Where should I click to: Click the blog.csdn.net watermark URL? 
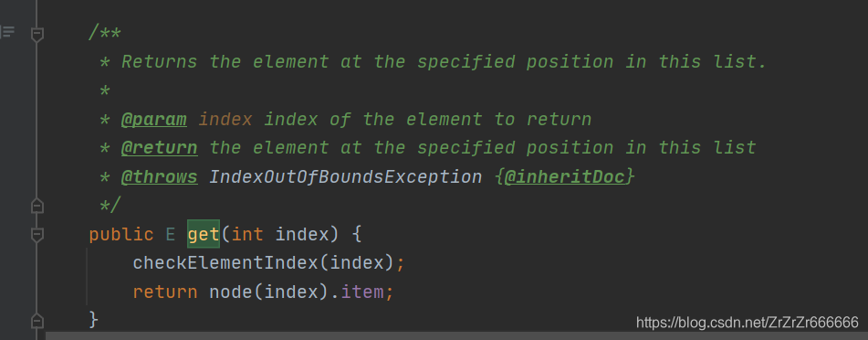[748, 323]
